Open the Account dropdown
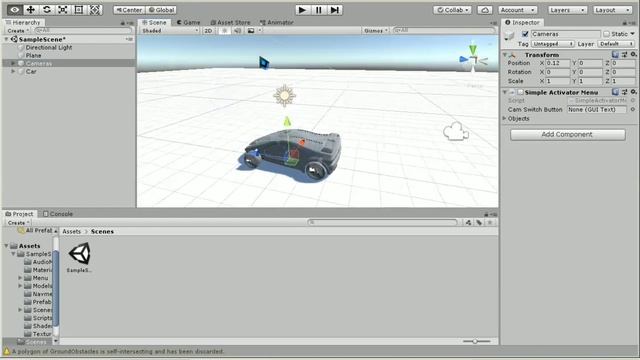Screen dimensions: 640x360 click(x=518, y=10)
